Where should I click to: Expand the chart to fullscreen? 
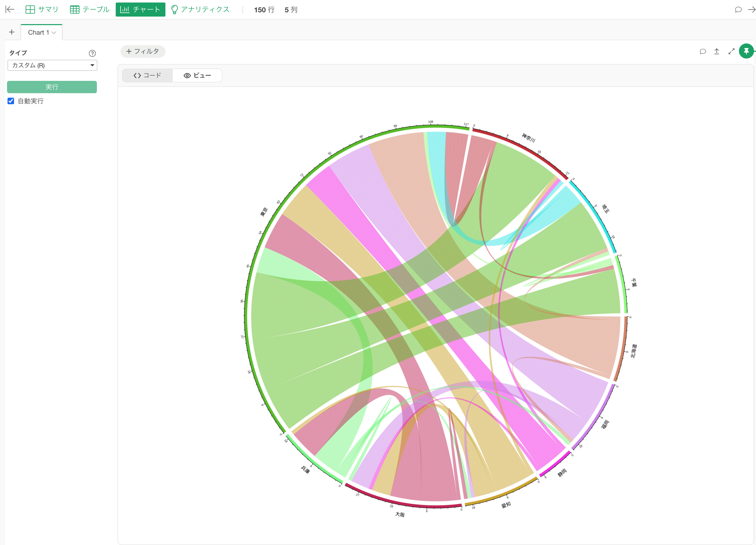click(731, 51)
